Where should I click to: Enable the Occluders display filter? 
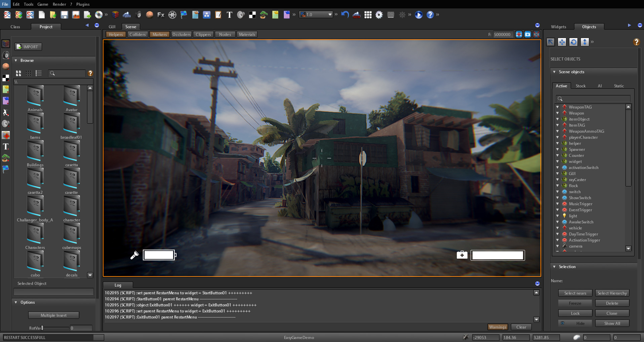click(x=182, y=34)
